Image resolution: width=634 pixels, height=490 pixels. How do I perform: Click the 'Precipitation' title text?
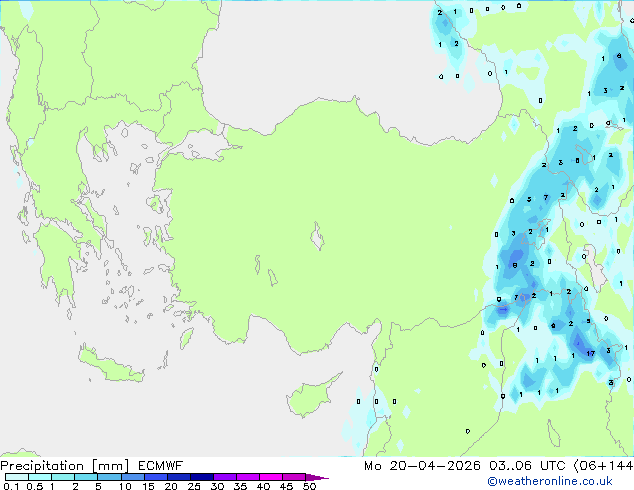pos(42,466)
